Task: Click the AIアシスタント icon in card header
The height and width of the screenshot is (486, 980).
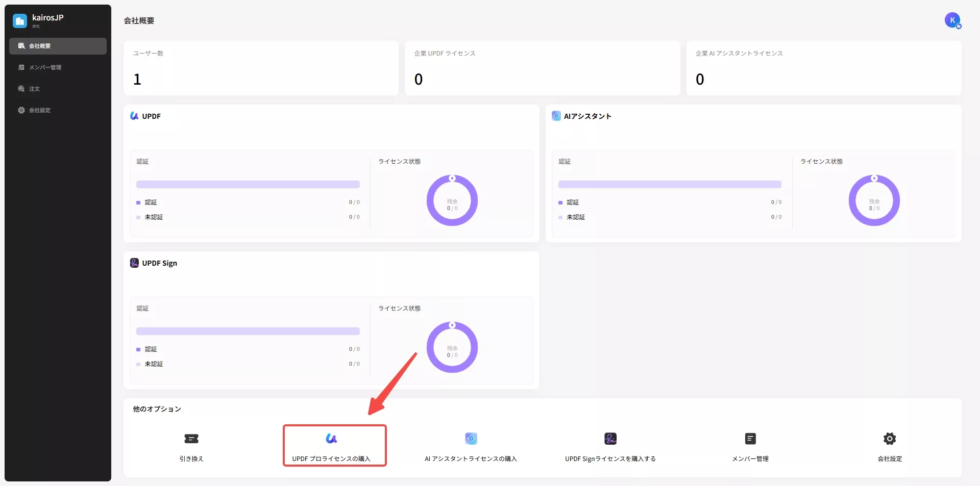Action: tap(556, 116)
